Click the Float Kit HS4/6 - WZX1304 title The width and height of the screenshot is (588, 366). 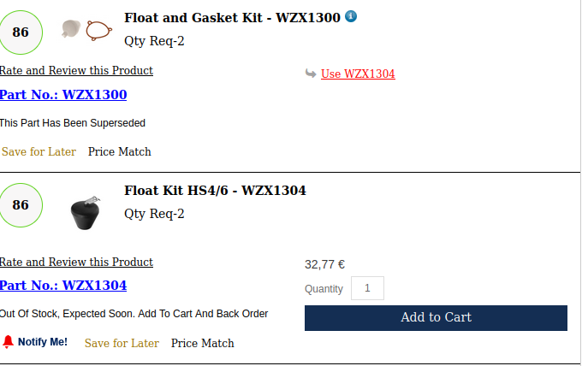pos(215,190)
